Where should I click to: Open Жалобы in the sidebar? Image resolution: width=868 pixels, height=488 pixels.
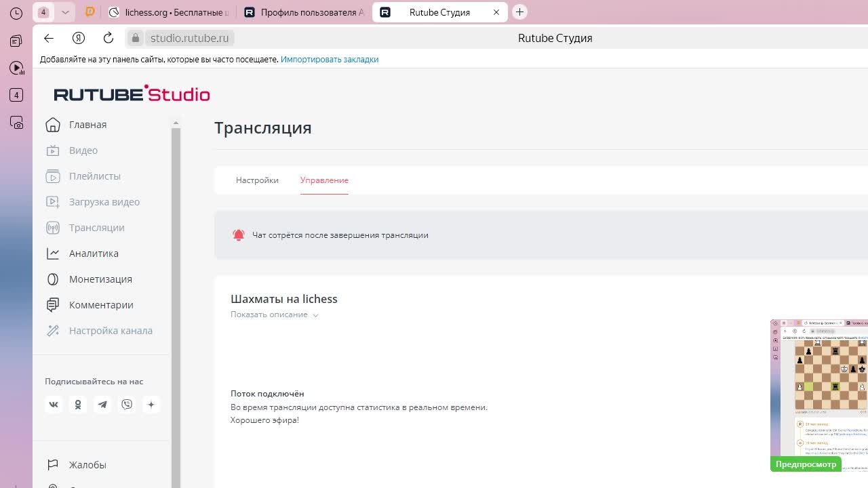coord(87,465)
